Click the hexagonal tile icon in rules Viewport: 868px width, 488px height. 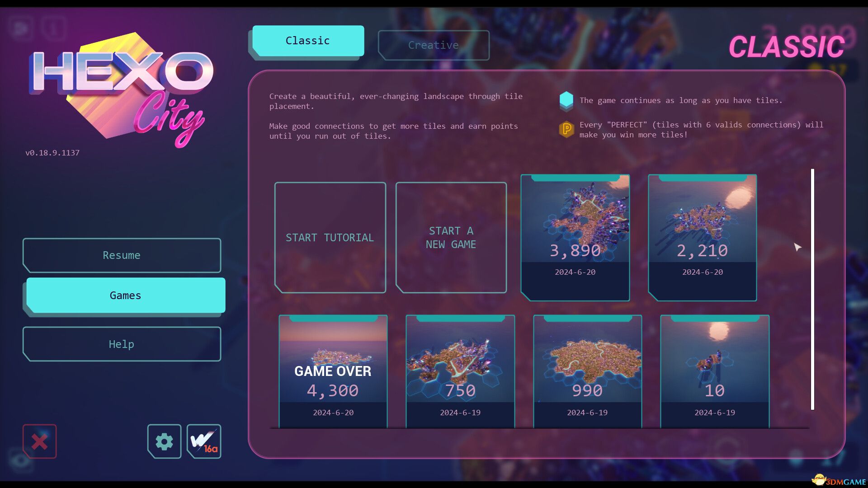(566, 99)
